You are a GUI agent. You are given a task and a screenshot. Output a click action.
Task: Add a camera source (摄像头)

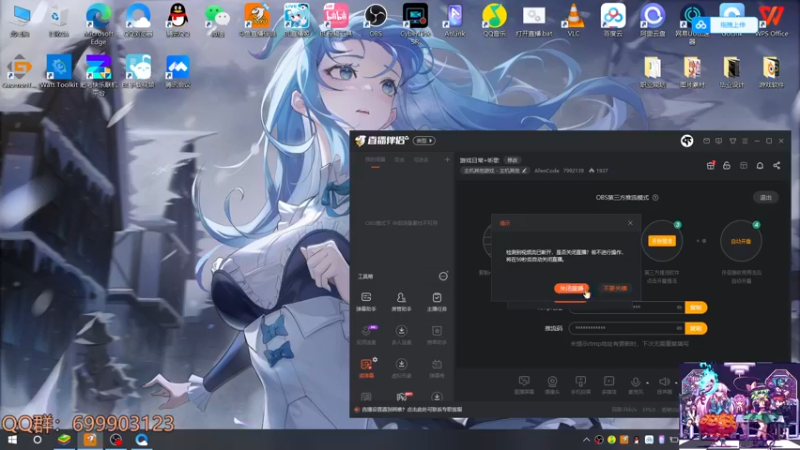tap(552, 385)
